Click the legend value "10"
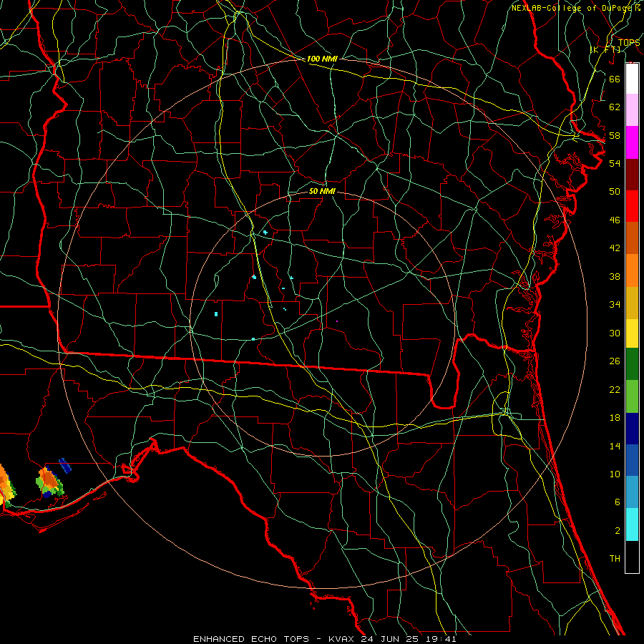The width and height of the screenshot is (644, 644). coord(615,474)
